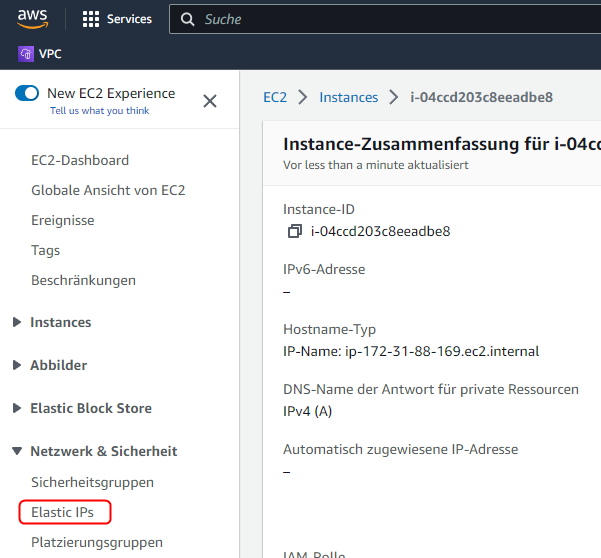Image resolution: width=601 pixels, height=558 pixels.
Task: Click the search magnifier icon
Action: 187,19
